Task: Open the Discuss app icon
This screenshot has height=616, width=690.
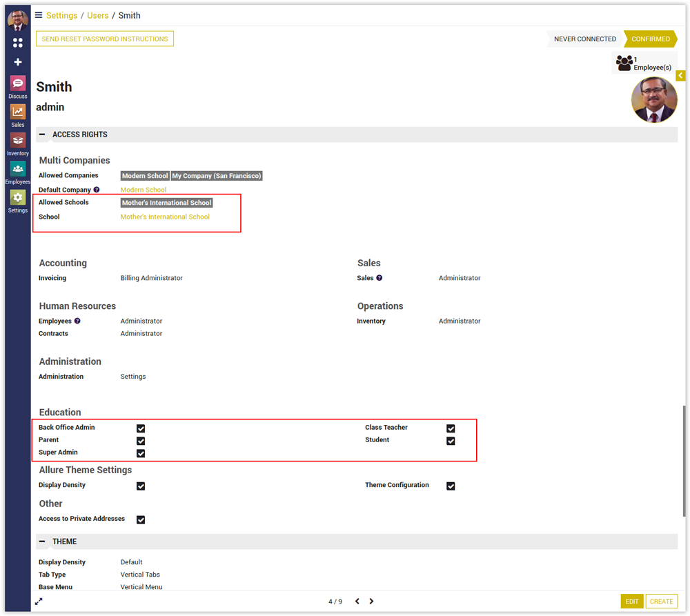Action: point(18,83)
